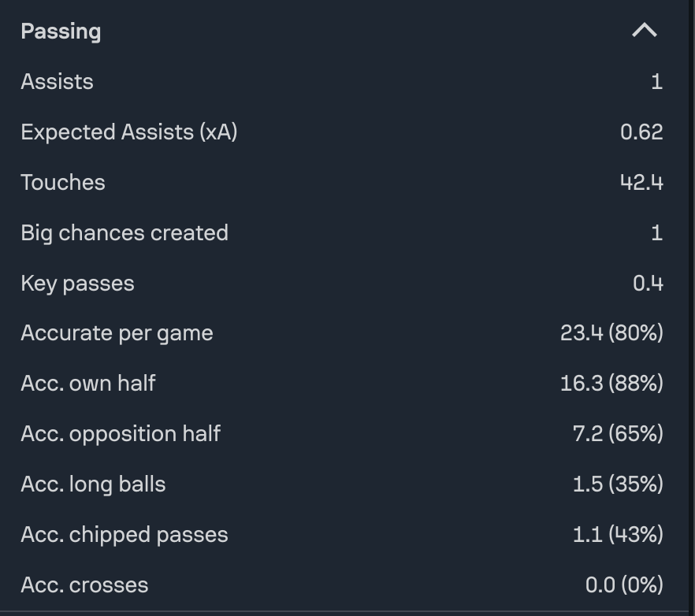Select the Acc. own half label
Screen dimensions: 695x616
coord(87,384)
